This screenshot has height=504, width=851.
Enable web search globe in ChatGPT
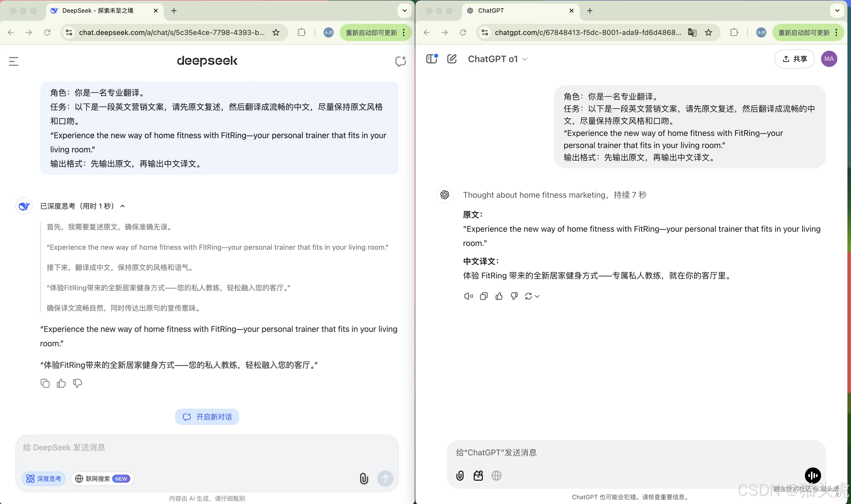pos(496,475)
